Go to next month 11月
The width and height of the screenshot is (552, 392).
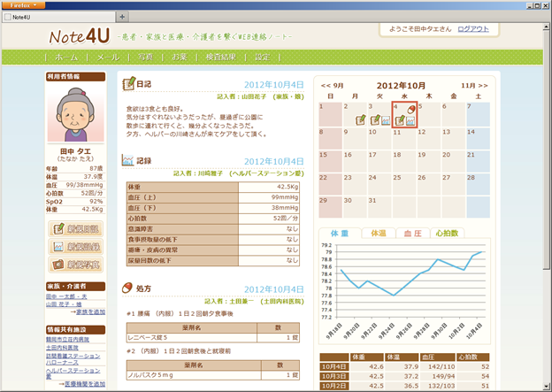[473, 85]
